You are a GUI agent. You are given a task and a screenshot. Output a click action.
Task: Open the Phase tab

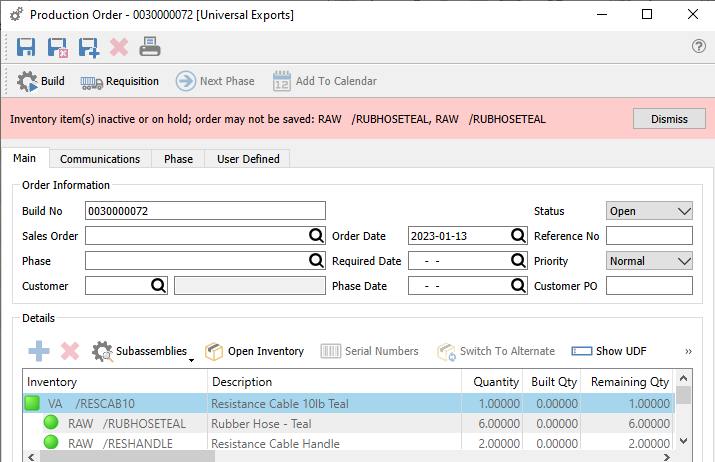pos(178,159)
